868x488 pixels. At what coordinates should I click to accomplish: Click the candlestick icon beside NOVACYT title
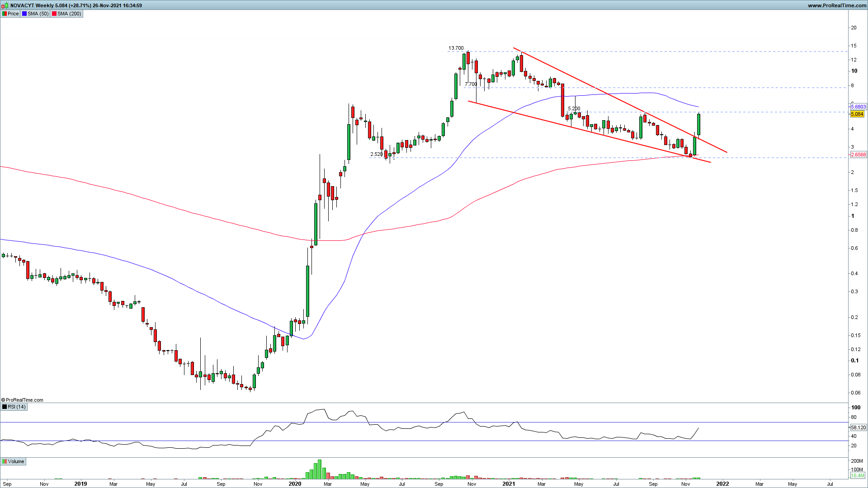click(5, 5)
